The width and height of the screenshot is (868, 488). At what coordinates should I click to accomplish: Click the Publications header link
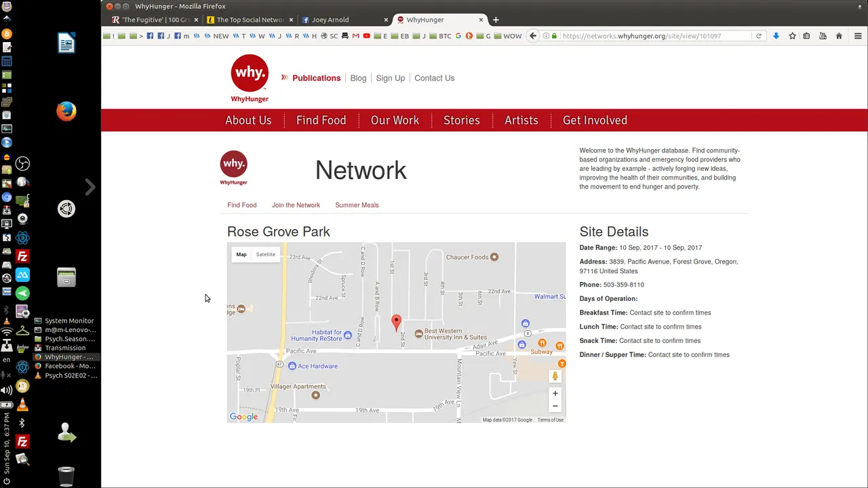[x=316, y=78]
